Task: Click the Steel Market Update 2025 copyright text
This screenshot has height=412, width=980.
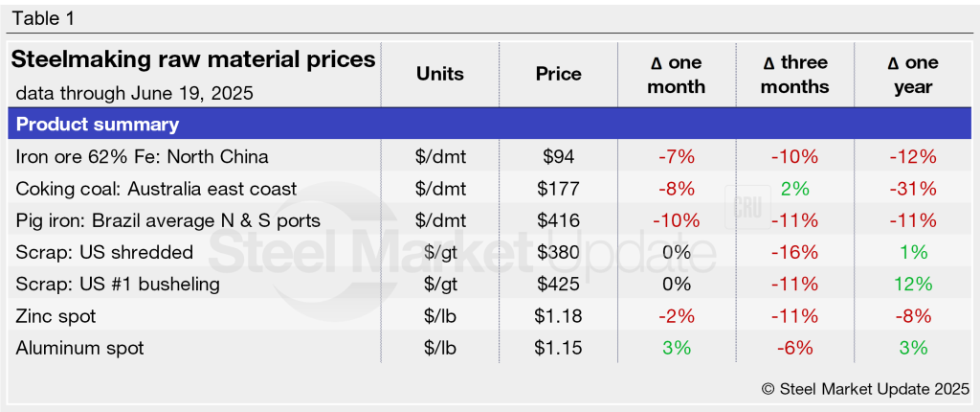Action: 865,389
